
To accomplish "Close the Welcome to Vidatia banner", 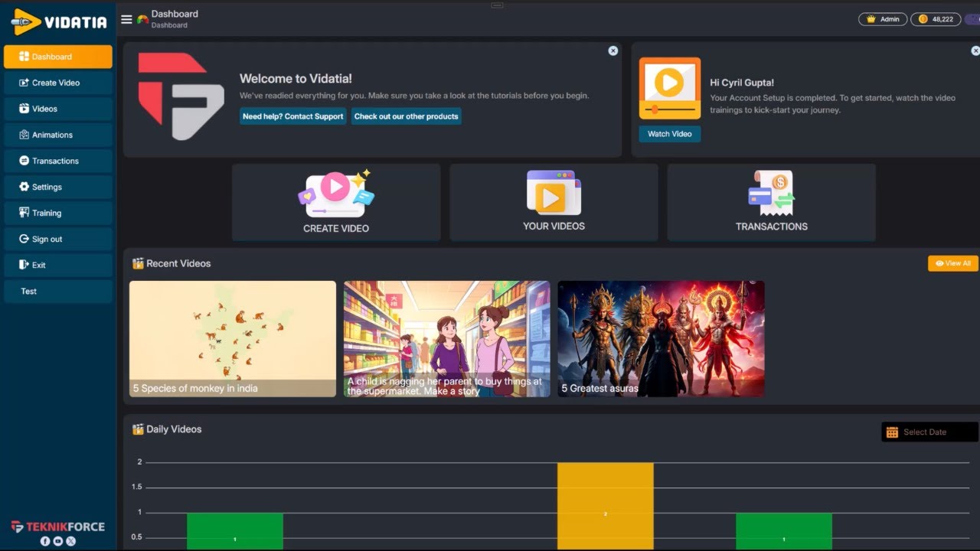I will point(612,51).
